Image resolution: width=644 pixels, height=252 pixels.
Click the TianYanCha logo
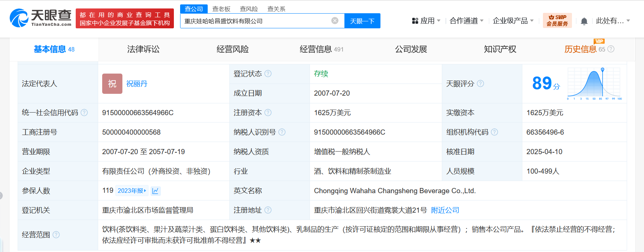(x=40, y=18)
